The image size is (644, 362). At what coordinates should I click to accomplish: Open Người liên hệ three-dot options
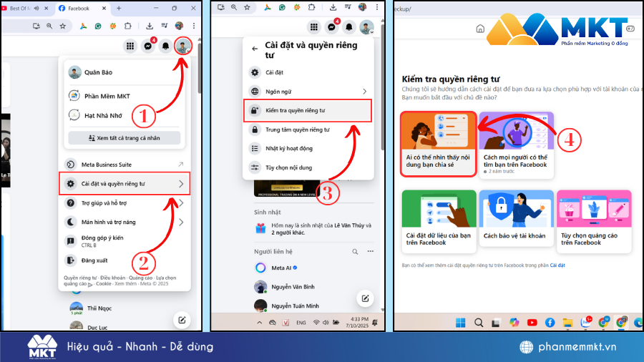(371, 251)
